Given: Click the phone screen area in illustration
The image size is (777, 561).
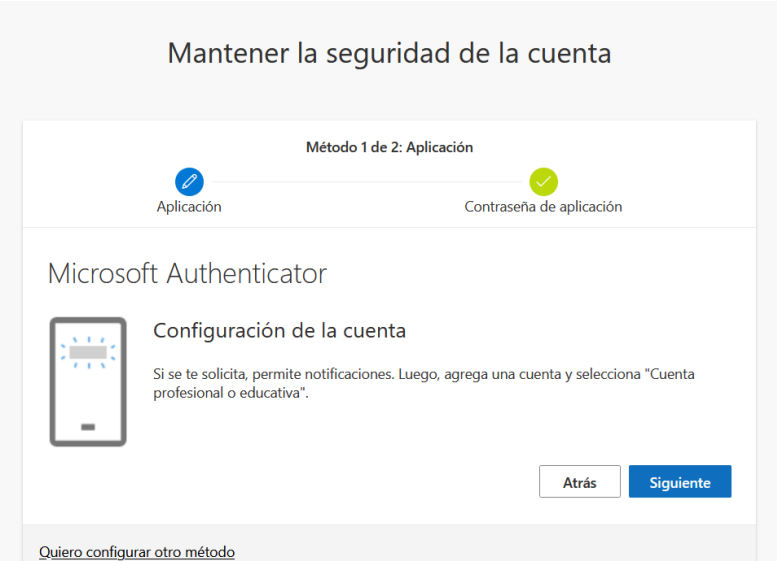Looking at the screenshot, I should pos(88,382).
